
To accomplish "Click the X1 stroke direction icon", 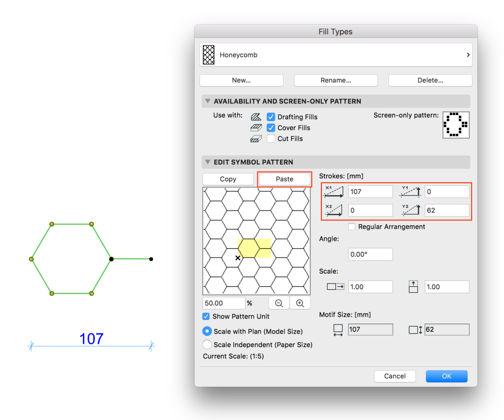I will click(334, 191).
